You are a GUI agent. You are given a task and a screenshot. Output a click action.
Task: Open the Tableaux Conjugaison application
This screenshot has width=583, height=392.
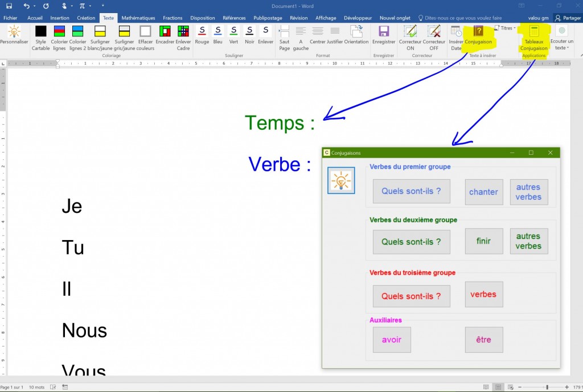[x=534, y=32]
